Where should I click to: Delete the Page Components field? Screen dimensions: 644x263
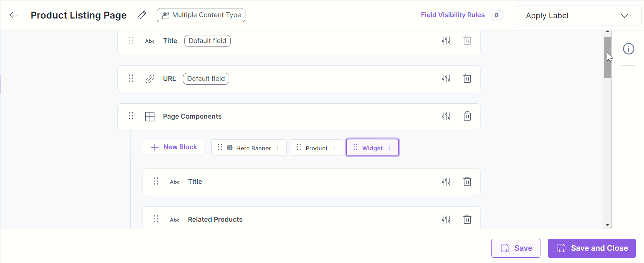[467, 116]
